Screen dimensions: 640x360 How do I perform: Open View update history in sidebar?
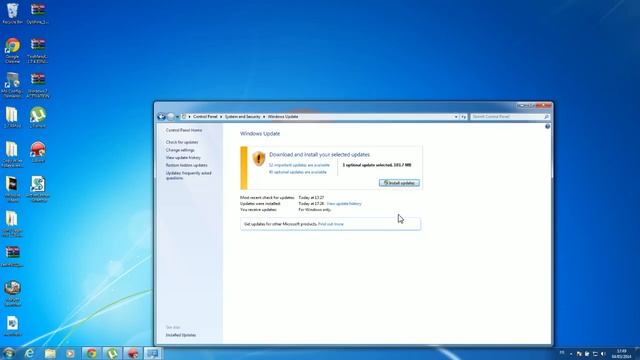pos(183,158)
